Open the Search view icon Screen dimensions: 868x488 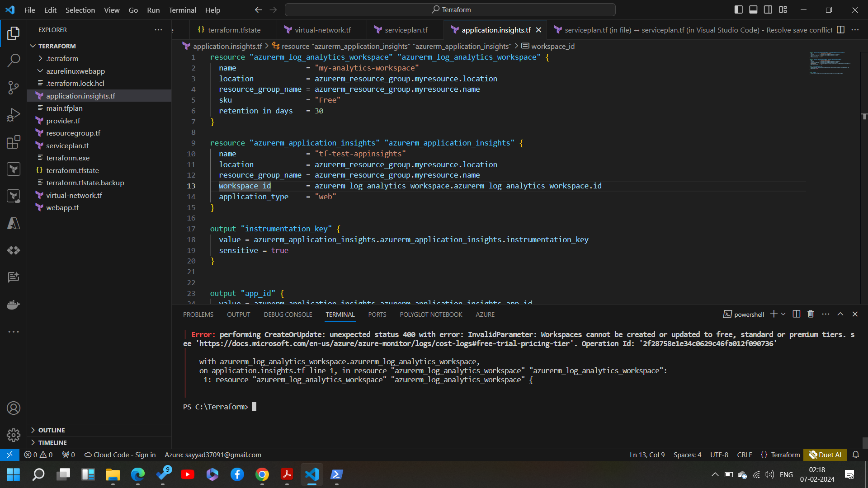click(14, 60)
